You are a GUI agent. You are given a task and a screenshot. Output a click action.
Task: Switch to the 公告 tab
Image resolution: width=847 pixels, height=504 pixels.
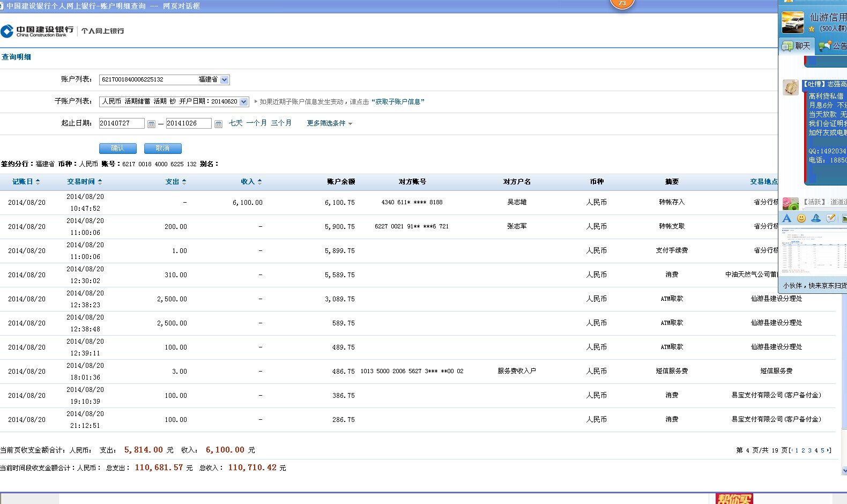click(833, 46)
